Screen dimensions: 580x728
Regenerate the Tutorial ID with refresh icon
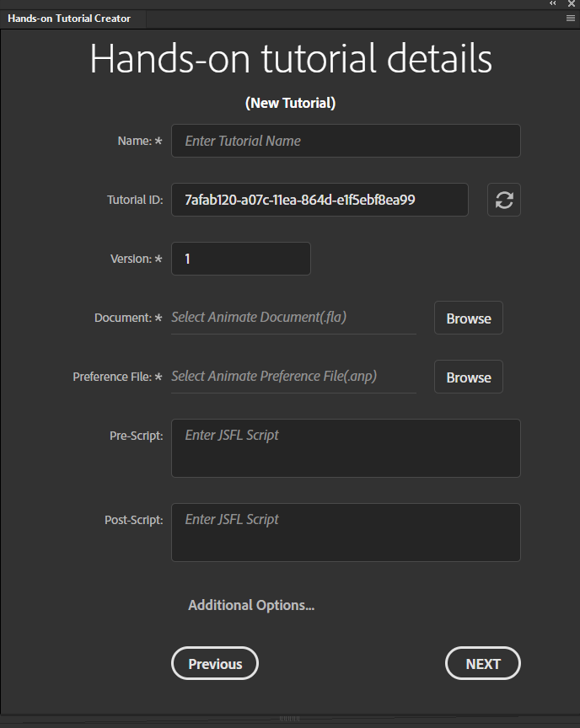[x=504, y=200]
